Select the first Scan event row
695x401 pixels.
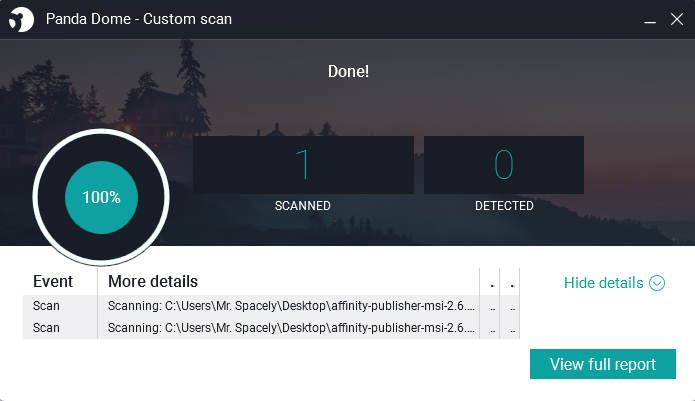click(x=46, y=306)
